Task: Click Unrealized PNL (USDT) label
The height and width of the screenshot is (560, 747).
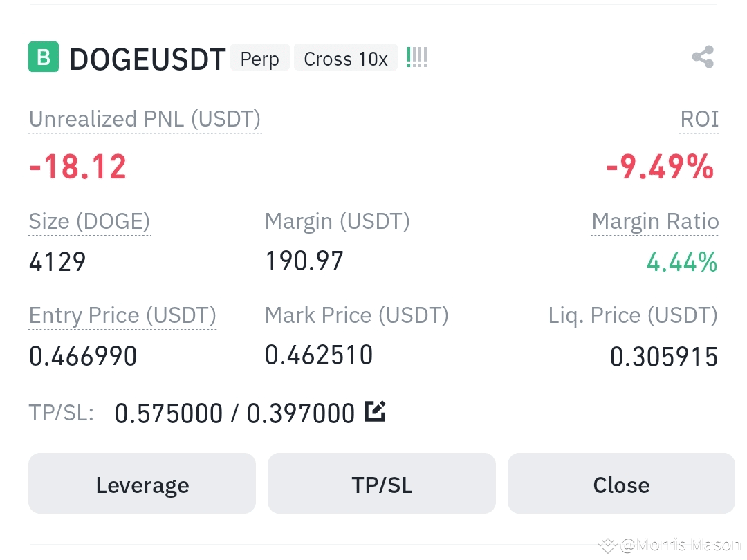Action: click(145, 119)
